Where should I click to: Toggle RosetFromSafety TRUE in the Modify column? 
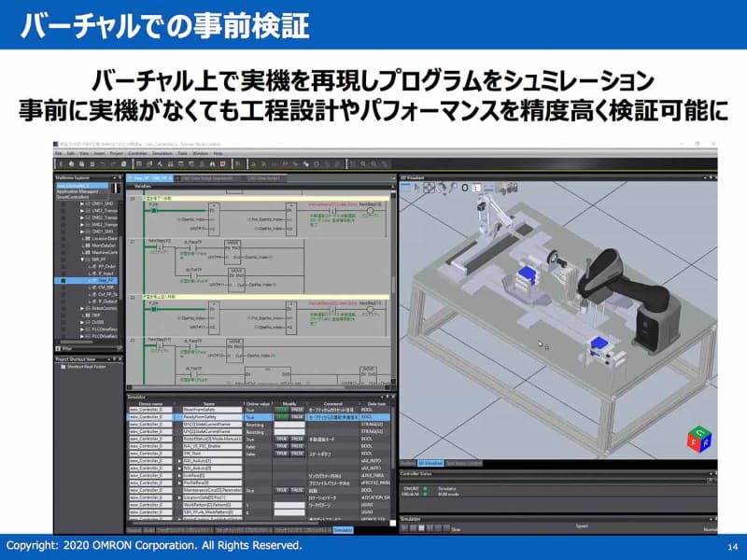pos(279,409)
